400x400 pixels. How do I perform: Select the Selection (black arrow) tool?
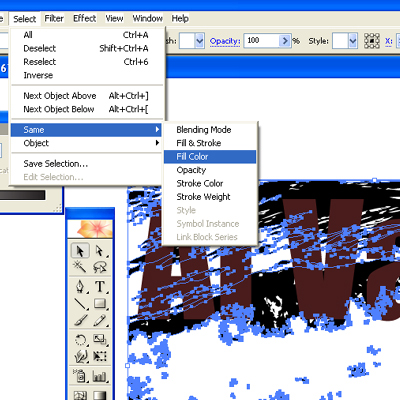pos(80,251)
